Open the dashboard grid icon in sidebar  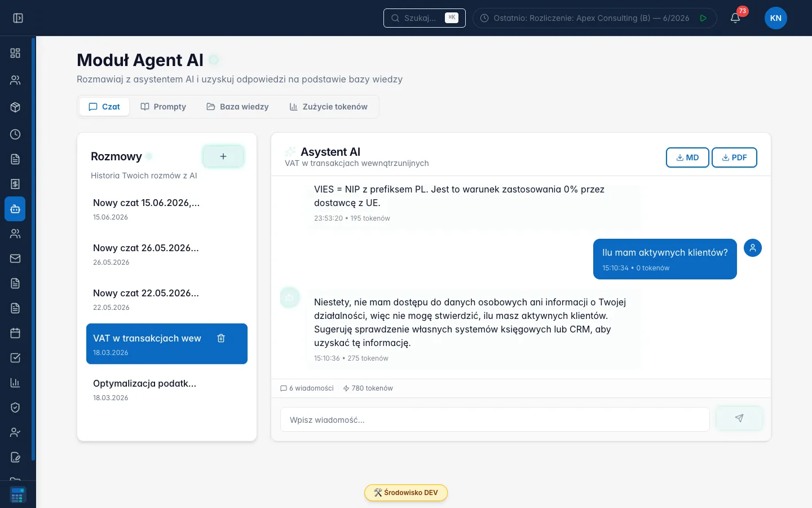click(x=15, y=53)
